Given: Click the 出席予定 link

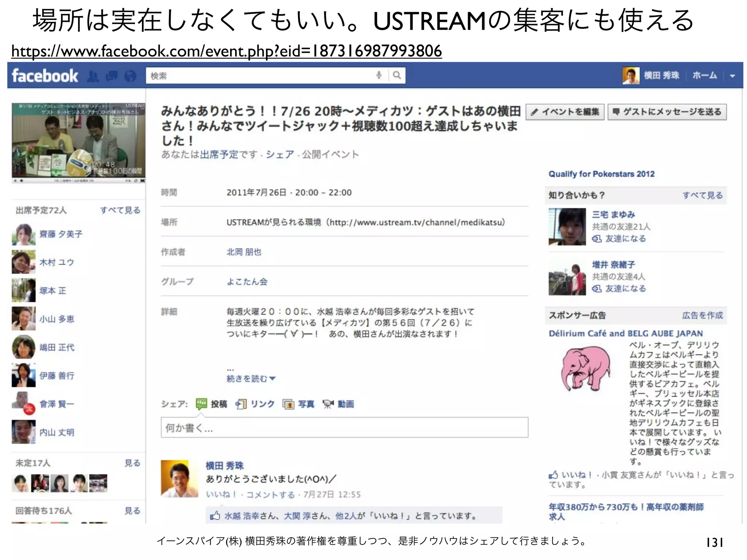Looking at the screenshot, I should (218, 155).
